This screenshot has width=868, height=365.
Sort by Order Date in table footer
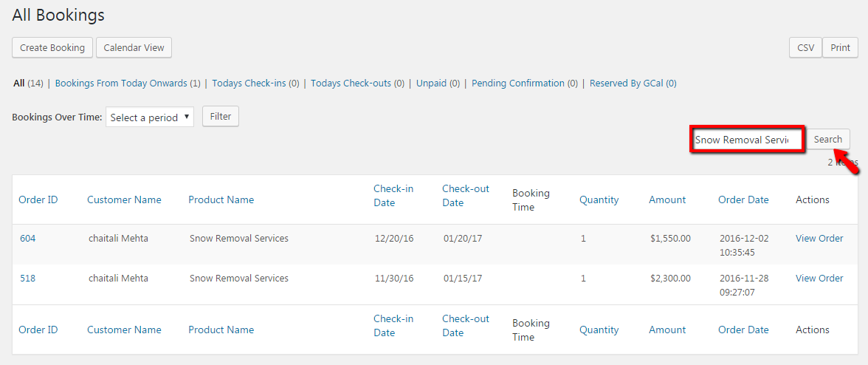click(743, 330)
